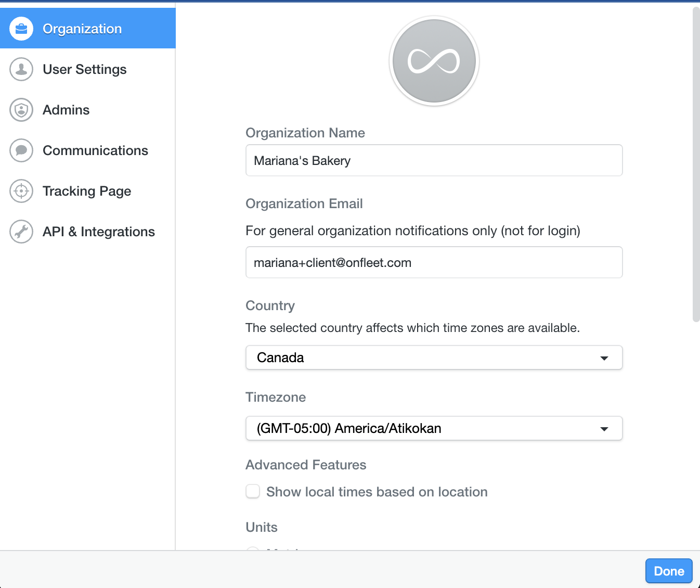Go to User Settings section
This screenshot has height=588, width=700.
(x=87, y=69)
